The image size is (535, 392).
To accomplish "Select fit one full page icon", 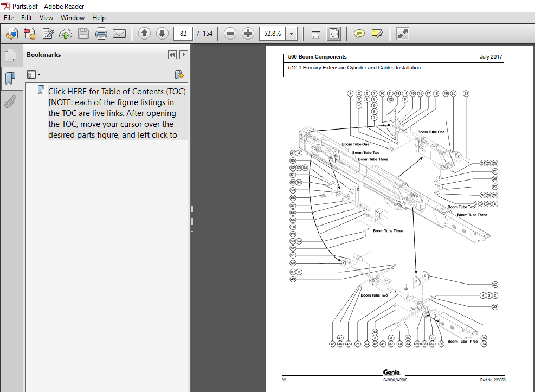I will pos(334,34).
